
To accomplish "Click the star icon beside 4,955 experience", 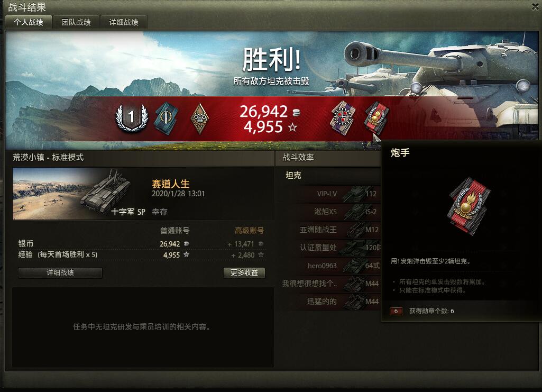I will tap(292, 127).
